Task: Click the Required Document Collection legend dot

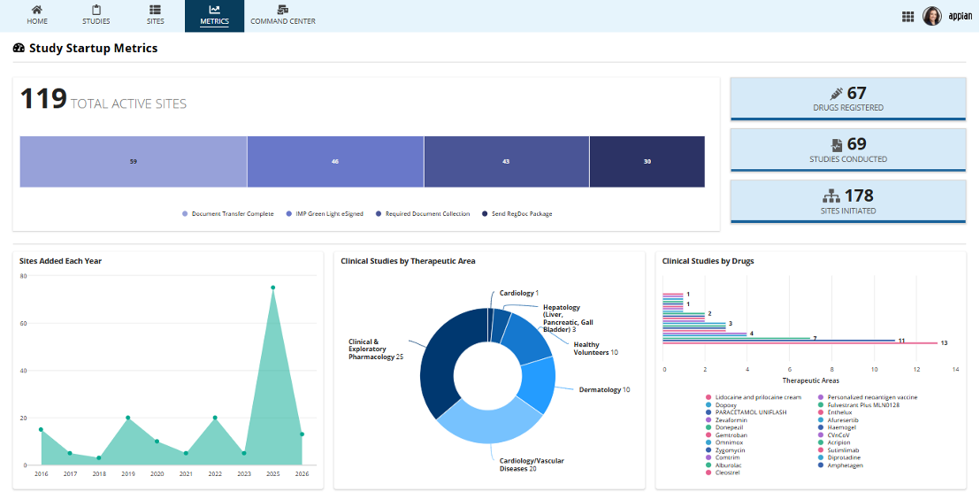Action: pos(379,214)
